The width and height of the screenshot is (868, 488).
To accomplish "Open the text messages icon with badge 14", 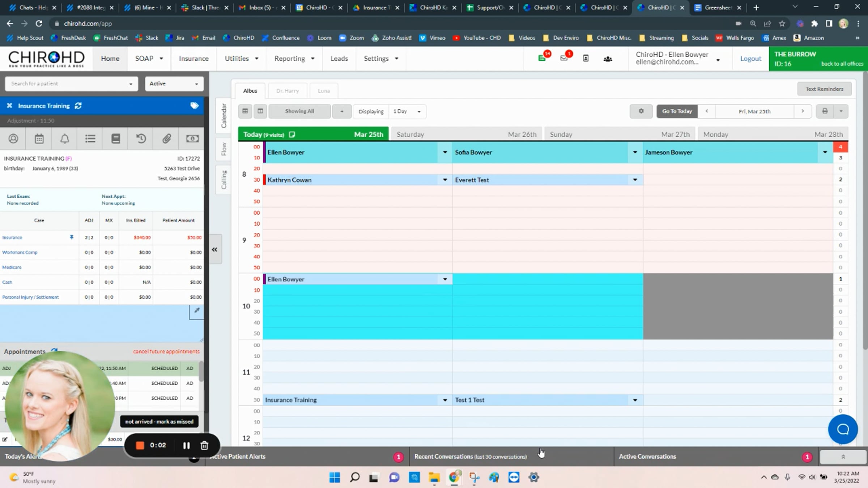I will (x=542, y=58).
